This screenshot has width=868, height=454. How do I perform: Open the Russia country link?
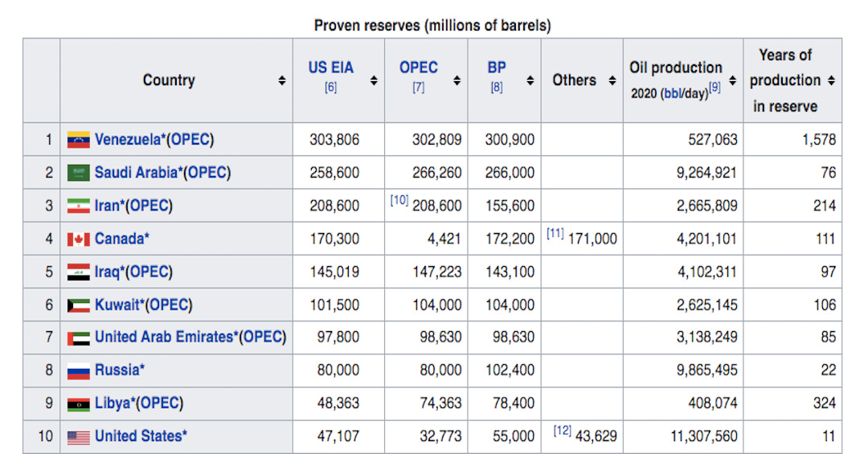tap(117, 370)
